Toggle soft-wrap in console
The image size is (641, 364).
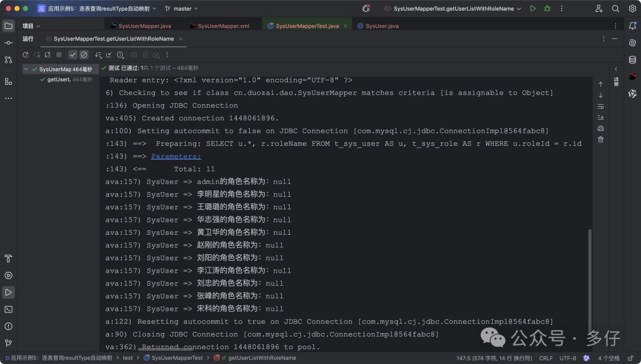(601, 106)
